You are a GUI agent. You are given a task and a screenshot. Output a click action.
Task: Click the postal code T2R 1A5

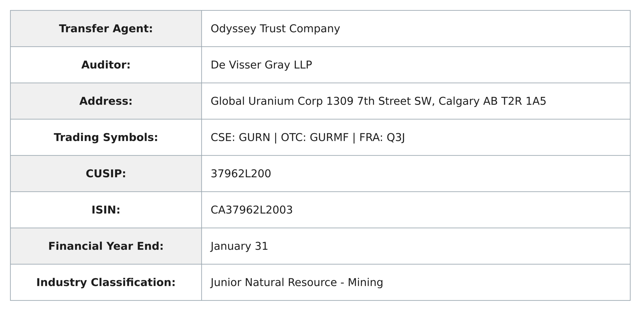524,101
